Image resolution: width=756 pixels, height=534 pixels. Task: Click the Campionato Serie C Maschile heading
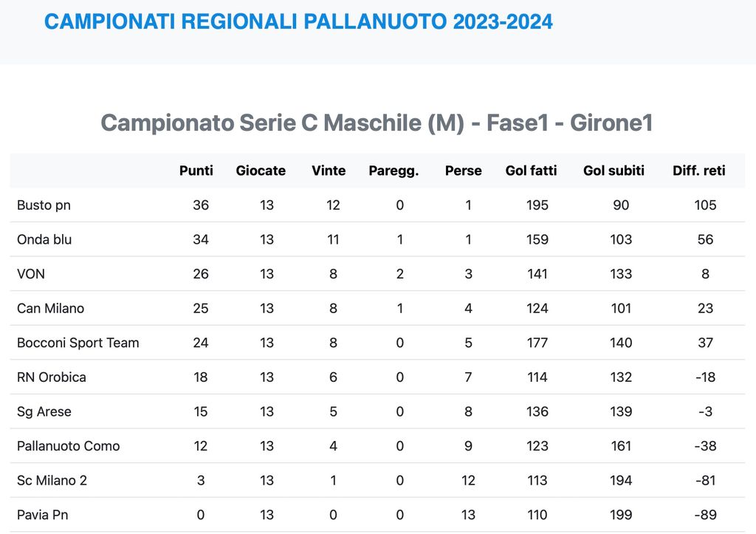(x=377, y=123)
